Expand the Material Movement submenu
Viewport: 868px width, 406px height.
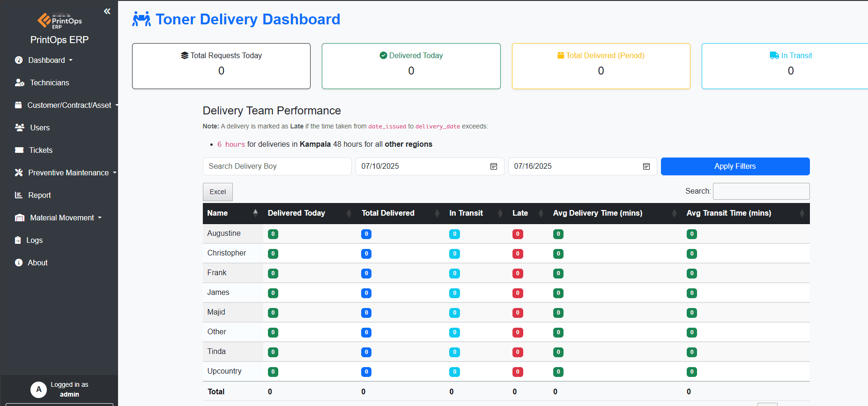100,218
